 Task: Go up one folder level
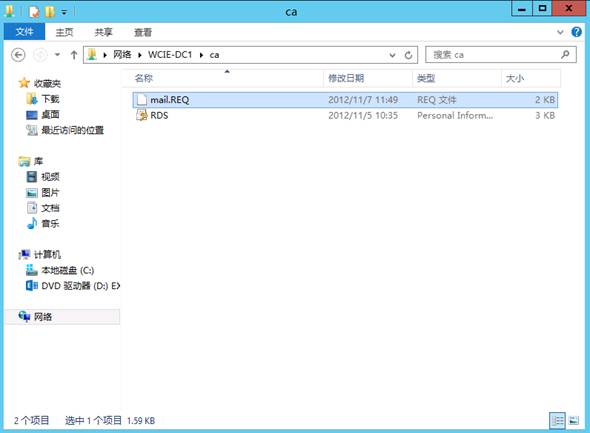[74, 55]
